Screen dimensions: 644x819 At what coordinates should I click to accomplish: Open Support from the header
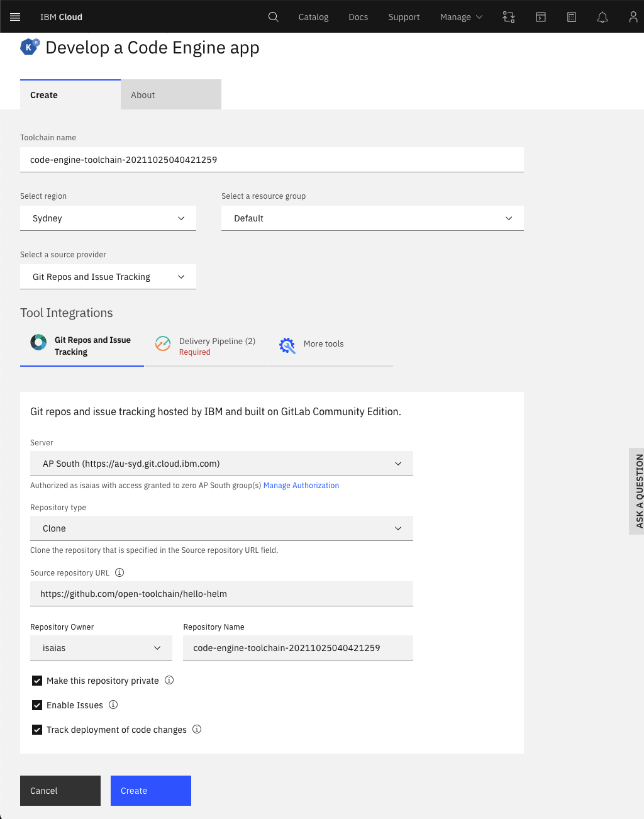404,17
